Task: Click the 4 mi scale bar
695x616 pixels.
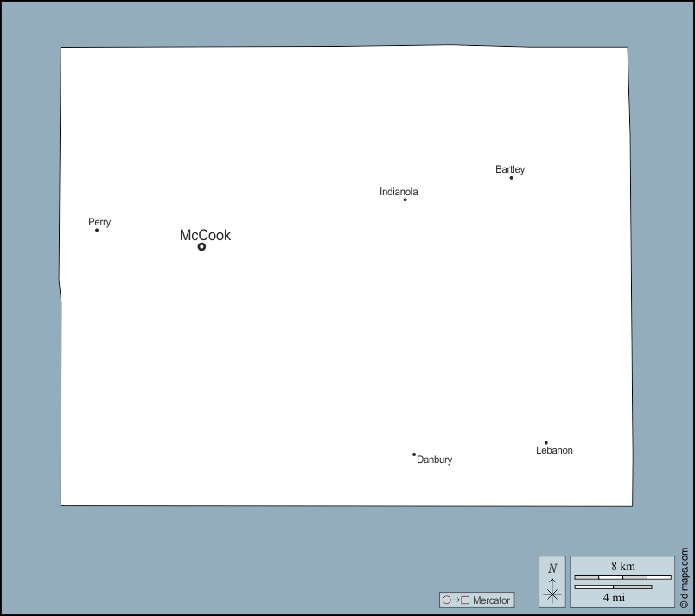Action: click(613, 587)
